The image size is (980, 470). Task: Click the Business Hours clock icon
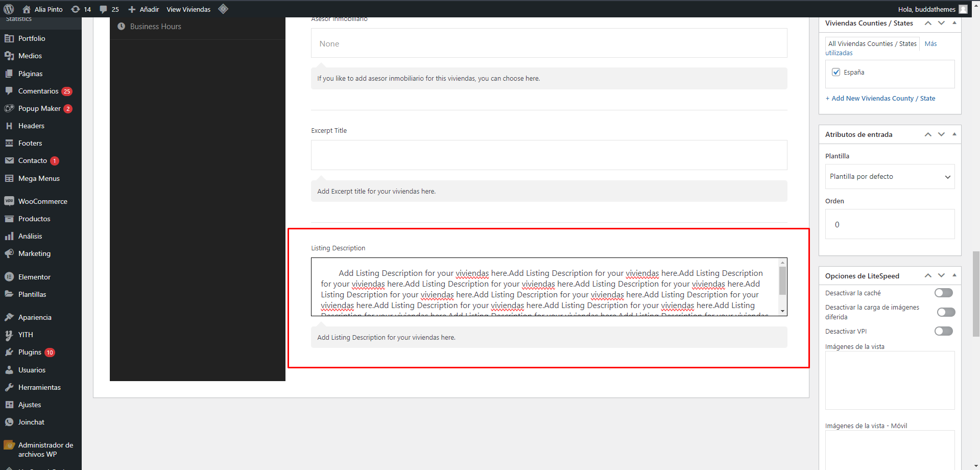tap(122, 27)
